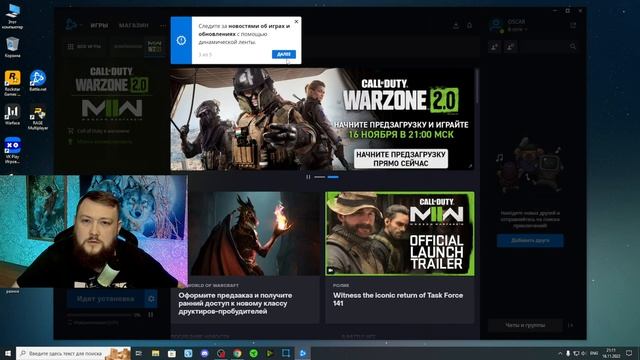Open Battle.net desktop shortcut

pyautogui.click(x=38, y=80)
